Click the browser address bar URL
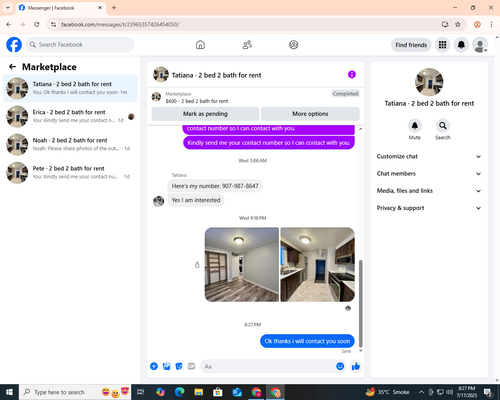Screen dimensions: 500x400 [120, 24]
